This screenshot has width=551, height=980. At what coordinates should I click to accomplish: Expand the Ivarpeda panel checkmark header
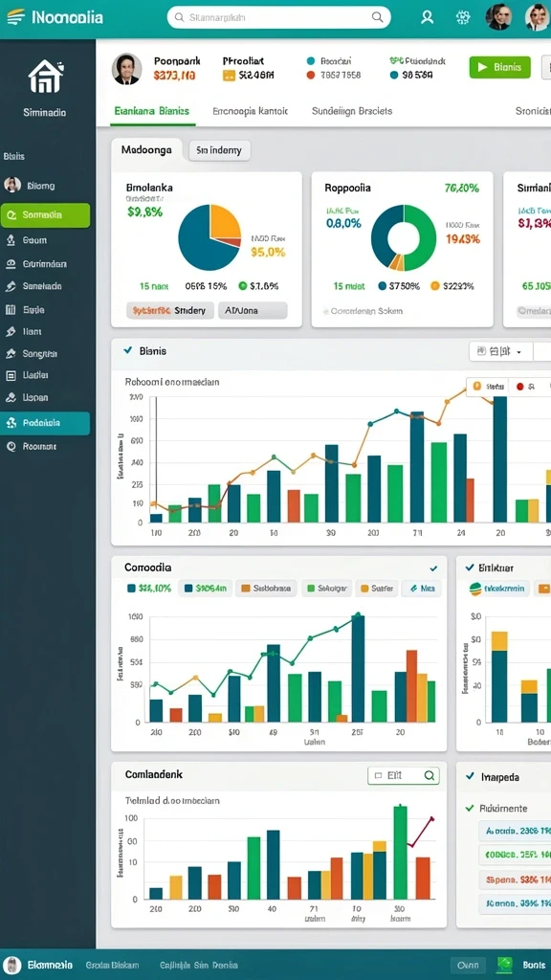(x=470, y=777)
